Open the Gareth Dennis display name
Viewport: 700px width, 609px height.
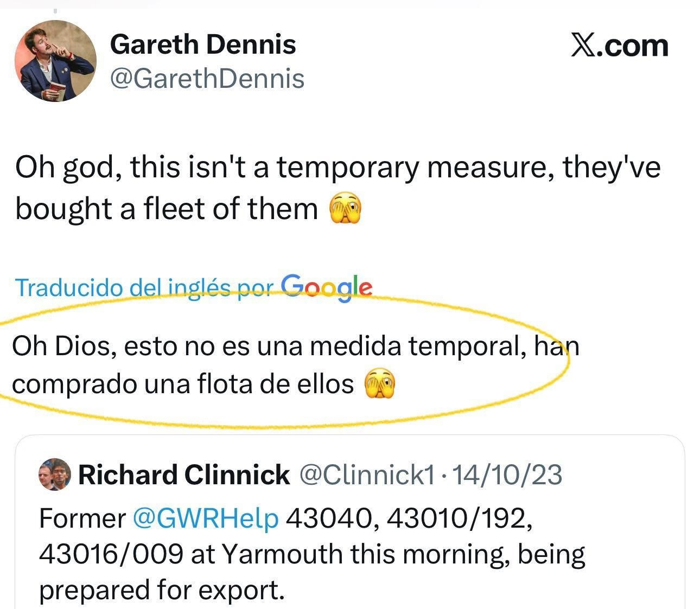point(203,44)
